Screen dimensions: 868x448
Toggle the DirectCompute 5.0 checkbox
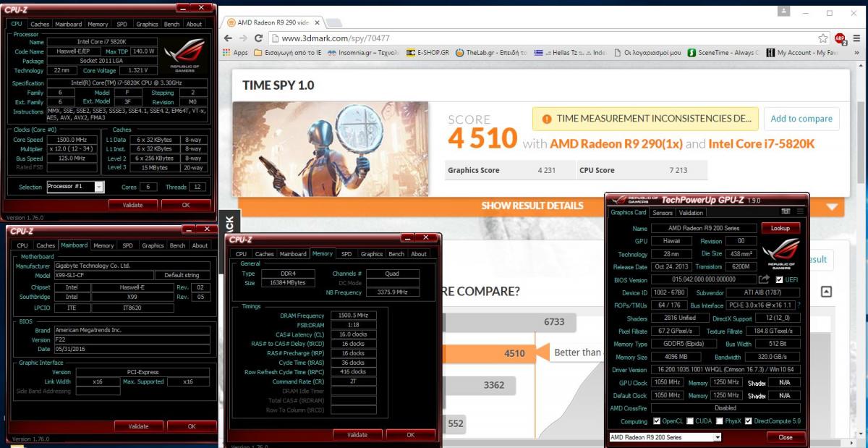(749, 421)
